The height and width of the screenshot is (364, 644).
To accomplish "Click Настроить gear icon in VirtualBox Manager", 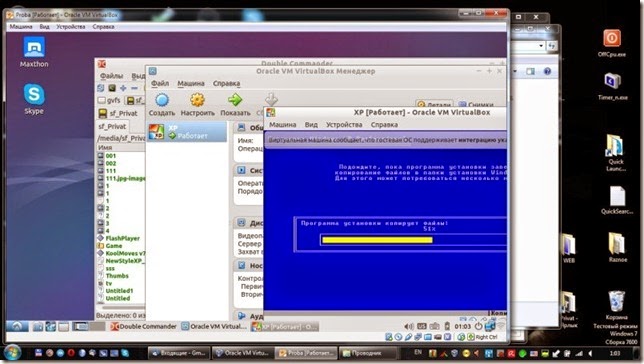I will click(x=197, y=100).
